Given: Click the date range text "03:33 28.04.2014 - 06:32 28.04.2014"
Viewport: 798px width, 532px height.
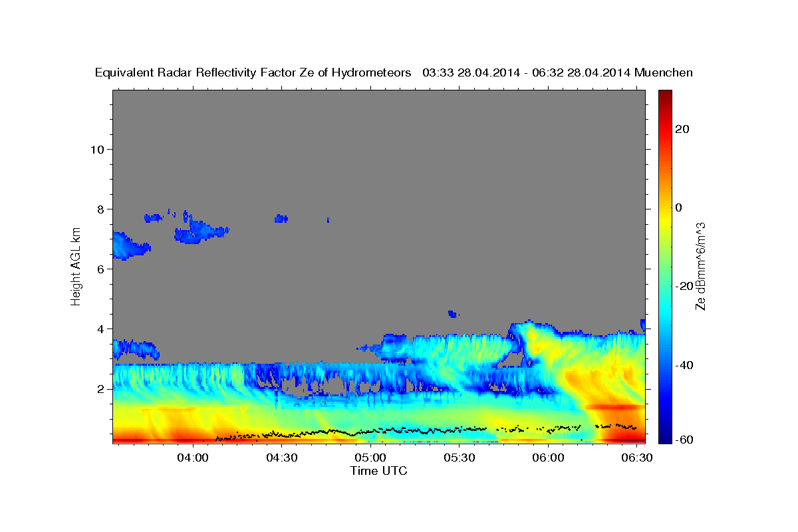Looking at the screenshot, I should coord(527,72).
